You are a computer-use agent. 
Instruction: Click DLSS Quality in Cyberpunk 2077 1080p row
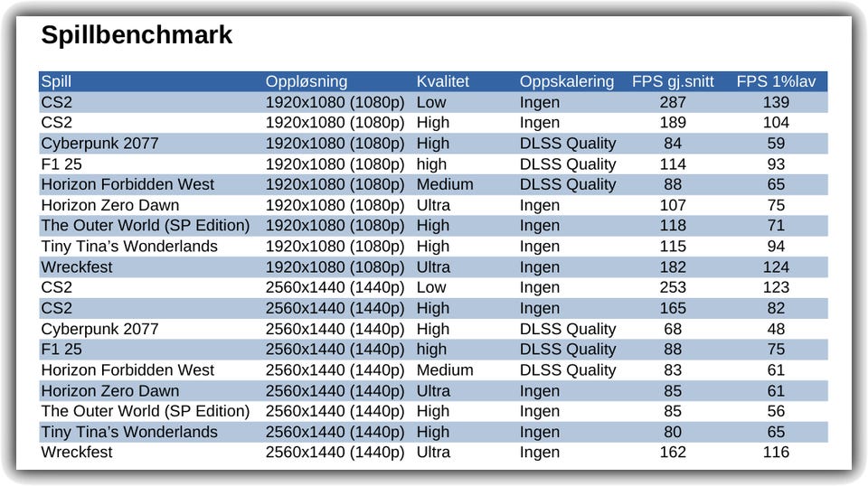click(x=568, y=144)
